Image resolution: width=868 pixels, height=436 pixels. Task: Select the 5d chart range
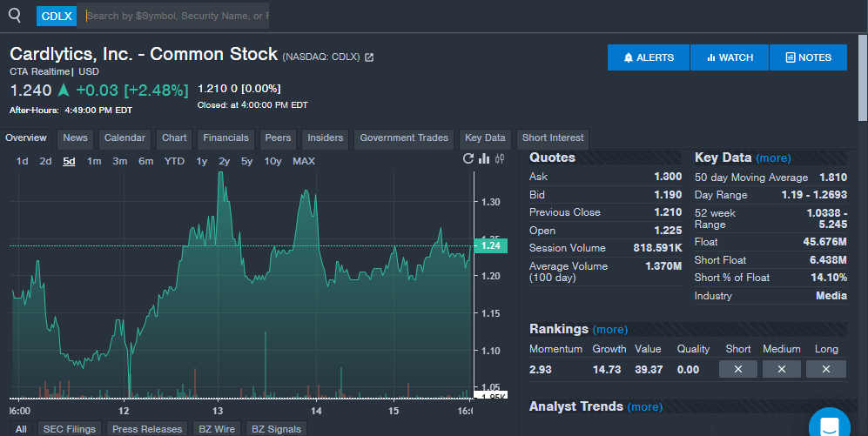(x=69, y=161)
